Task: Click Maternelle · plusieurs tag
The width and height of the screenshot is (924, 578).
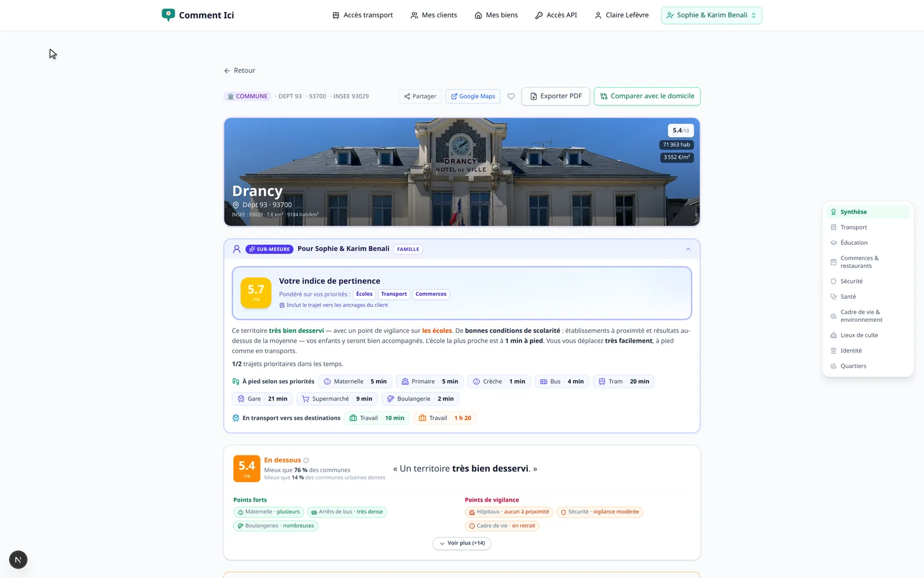Action: pyautogui.click(x=269, y=512)
